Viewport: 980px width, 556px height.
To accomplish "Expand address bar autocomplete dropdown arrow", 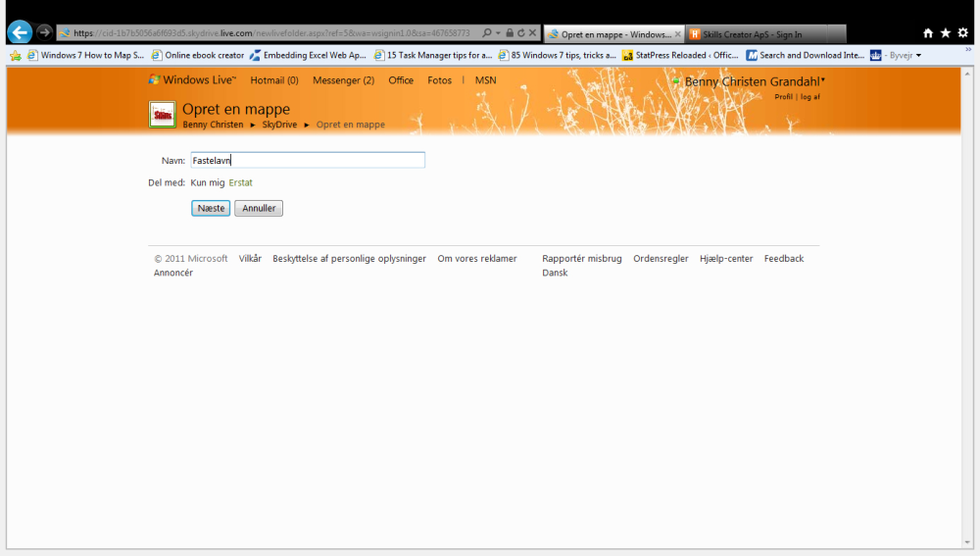I will 498,33.
